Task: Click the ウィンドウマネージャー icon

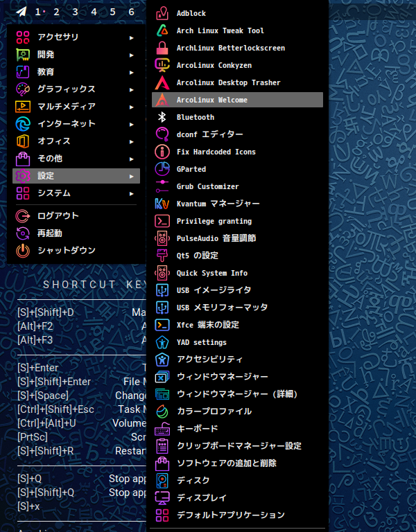Action: click(x=162, y=377)
